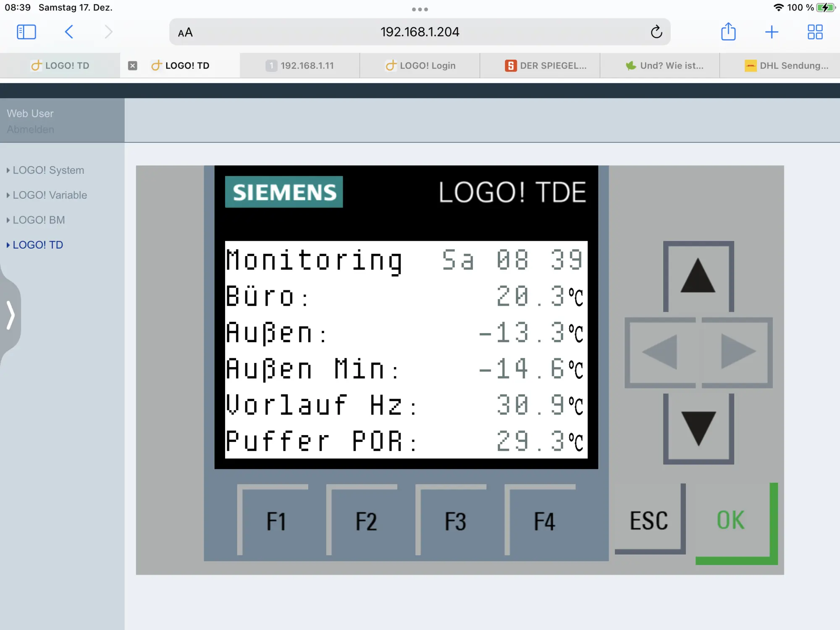Add a new tab with plus icon
Screen dimensions: 840x630
tap(772, 32)
